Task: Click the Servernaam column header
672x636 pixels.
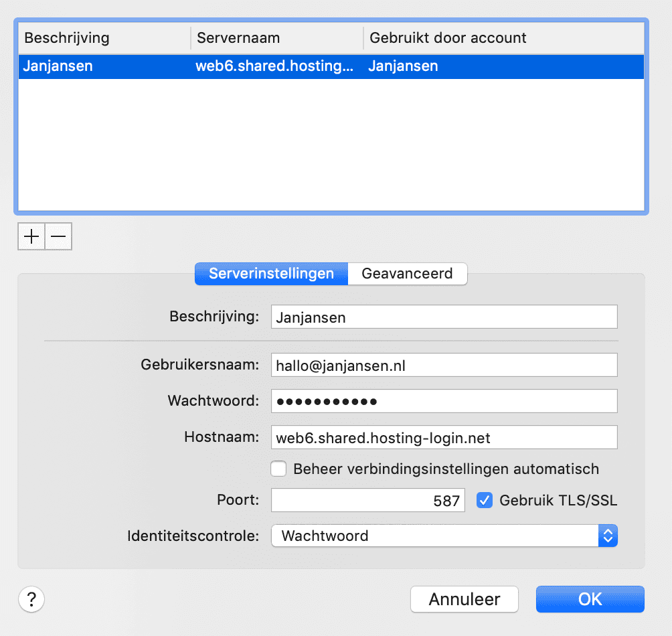Action: [x=276, y=37]
